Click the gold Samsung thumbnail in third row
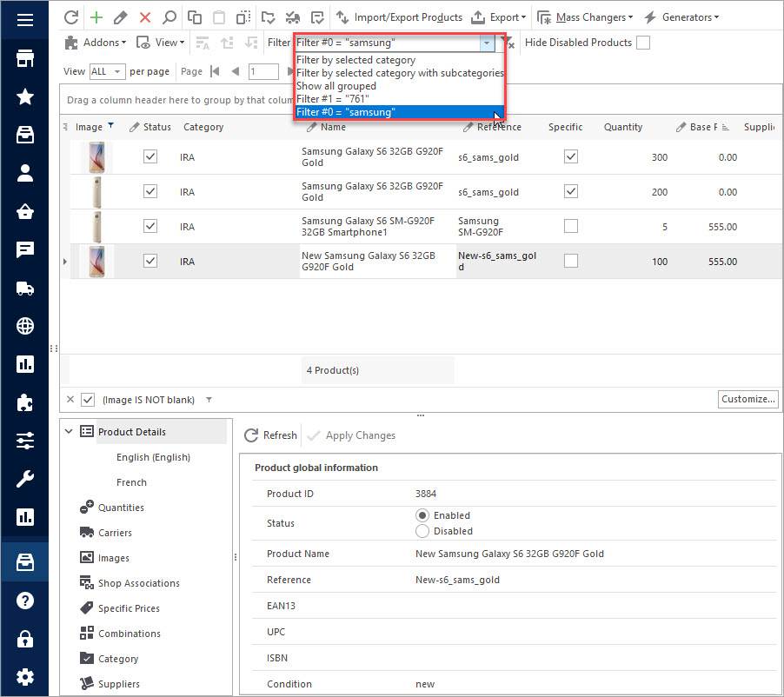 click(97, 227)
